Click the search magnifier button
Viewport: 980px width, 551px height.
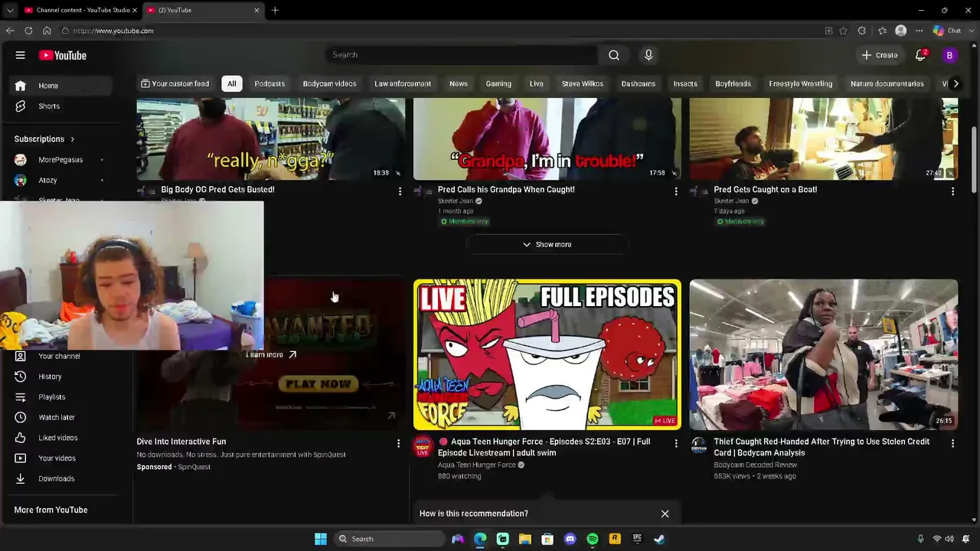pyautogui.click(x=614, y=55)
